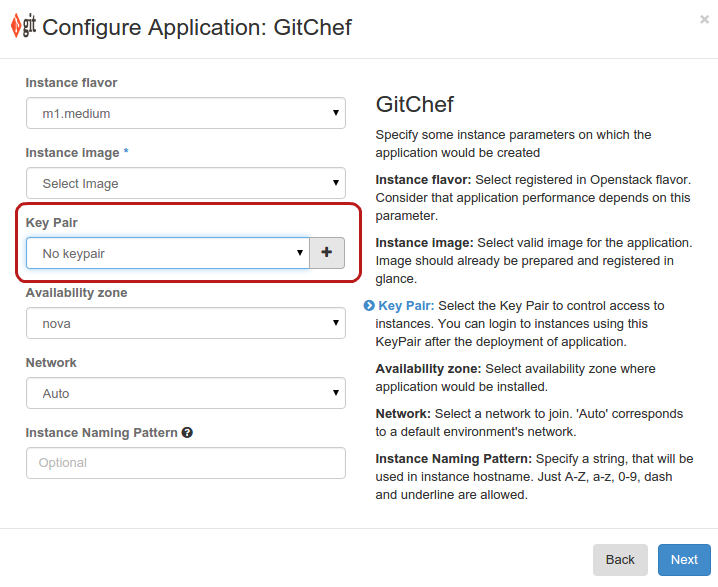Click the Configure Application: GitChef title
The width and height of the screenshot is (718, 587).
tap(197, 27)
